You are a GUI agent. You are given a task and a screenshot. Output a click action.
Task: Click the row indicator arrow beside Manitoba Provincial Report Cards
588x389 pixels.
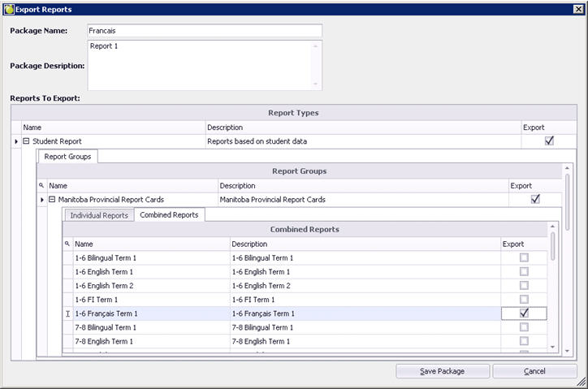tap(42, 200)
